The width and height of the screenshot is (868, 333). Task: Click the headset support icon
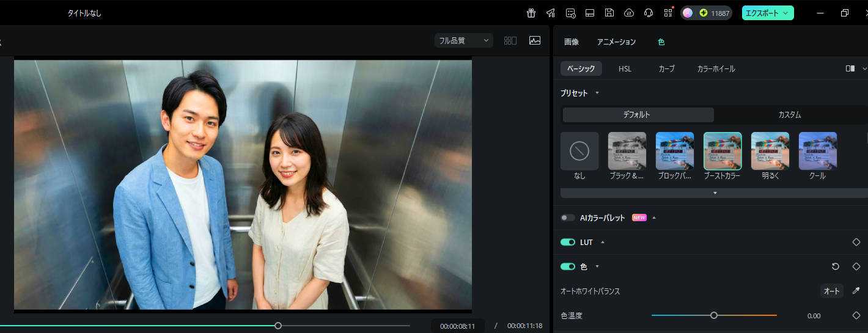tap(649, 13)
